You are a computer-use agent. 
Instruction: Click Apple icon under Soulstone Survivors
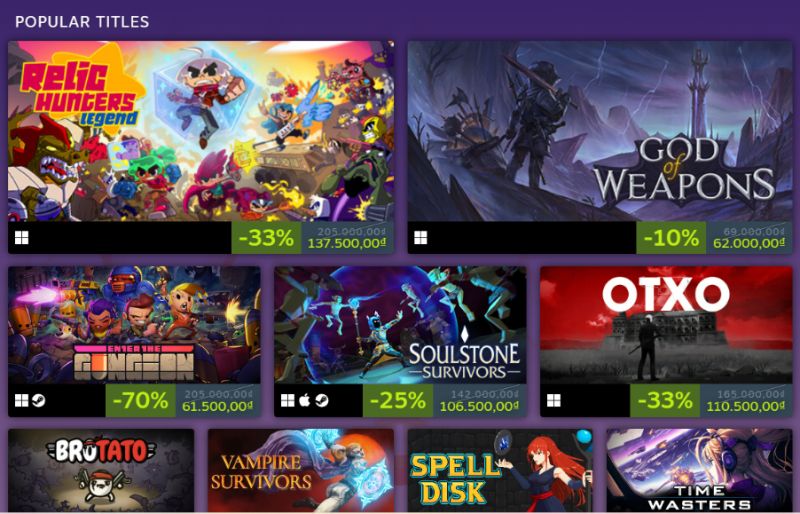pyautogui.click(x=305, y=400)
